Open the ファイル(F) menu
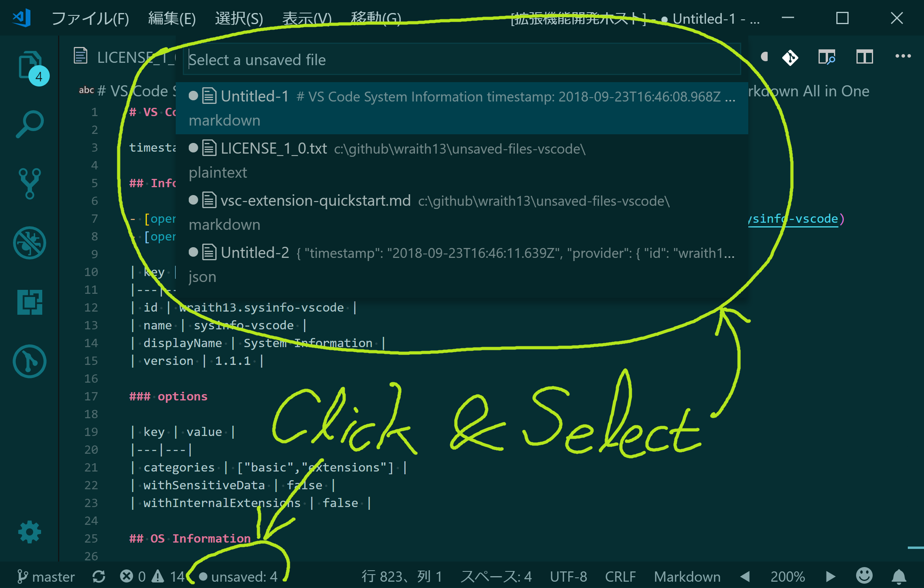The width and height of the screenshot is (924, 588). point(90,18)
